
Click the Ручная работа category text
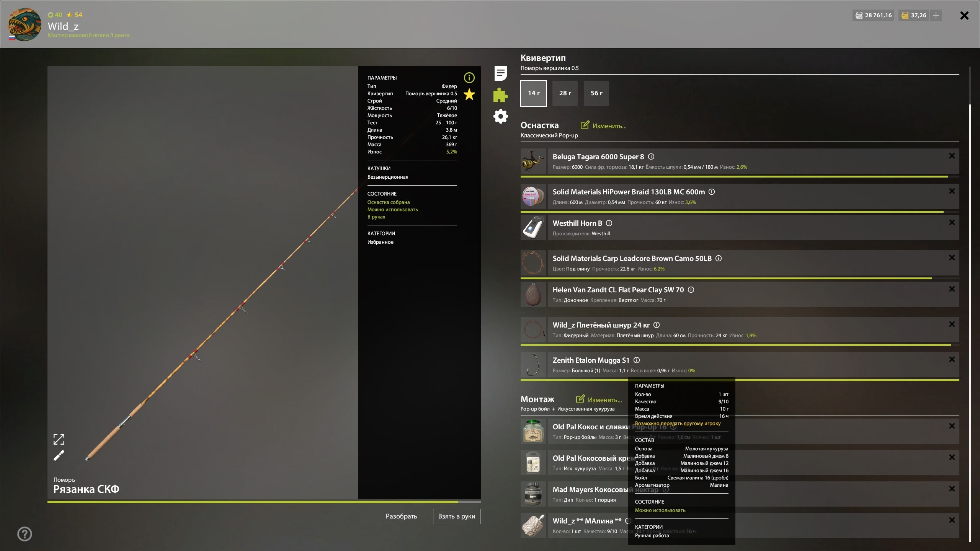click(652, 535)
